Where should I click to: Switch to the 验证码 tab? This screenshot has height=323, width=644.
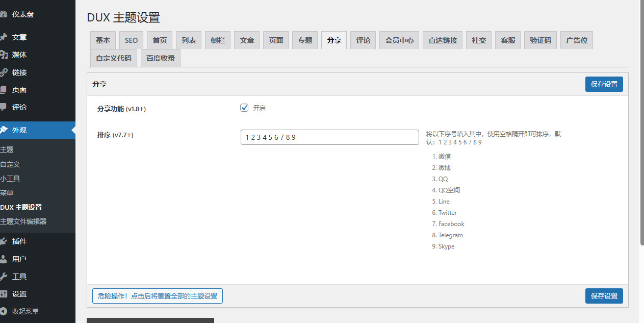540,40
